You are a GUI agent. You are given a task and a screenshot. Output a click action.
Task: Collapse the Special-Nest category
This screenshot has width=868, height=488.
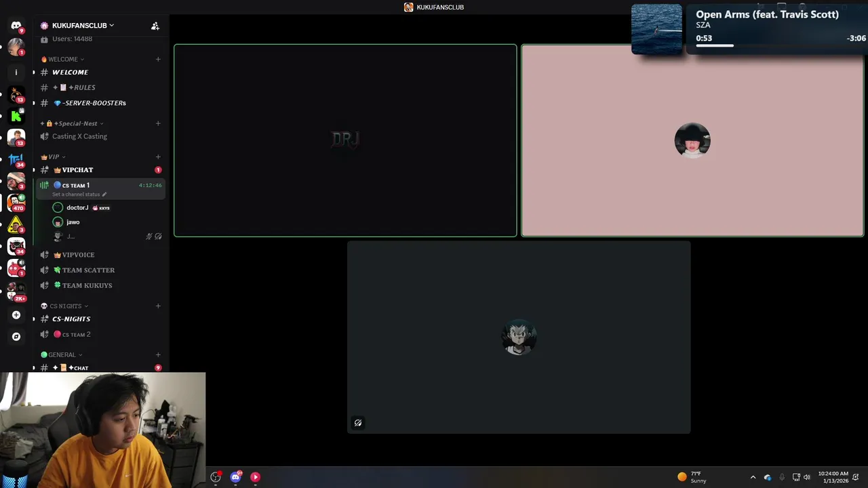click(x=73, y=123)
